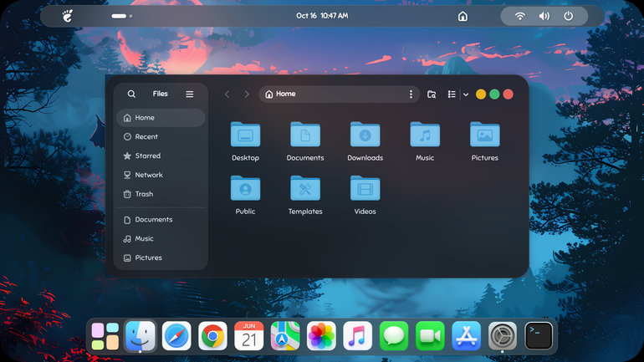Click the GNOME foot activities icon
The image size is (644, 362).
[x=68, y=16]
